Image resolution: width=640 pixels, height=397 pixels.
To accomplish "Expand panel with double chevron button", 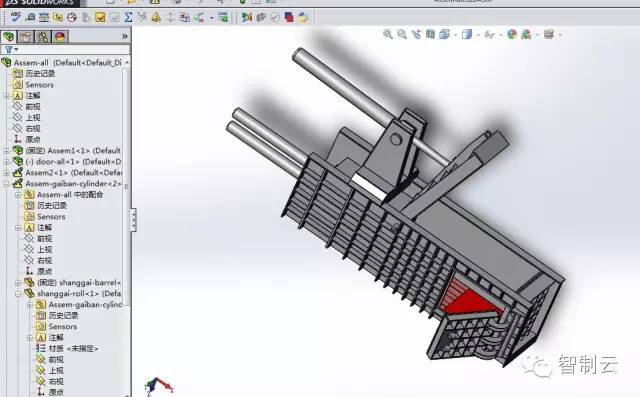I will [x=124, y=37].
